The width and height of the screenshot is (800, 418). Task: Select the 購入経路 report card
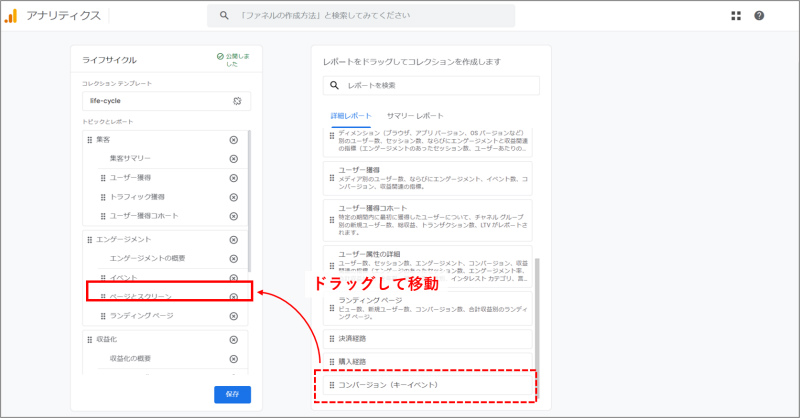coord(428,362)
